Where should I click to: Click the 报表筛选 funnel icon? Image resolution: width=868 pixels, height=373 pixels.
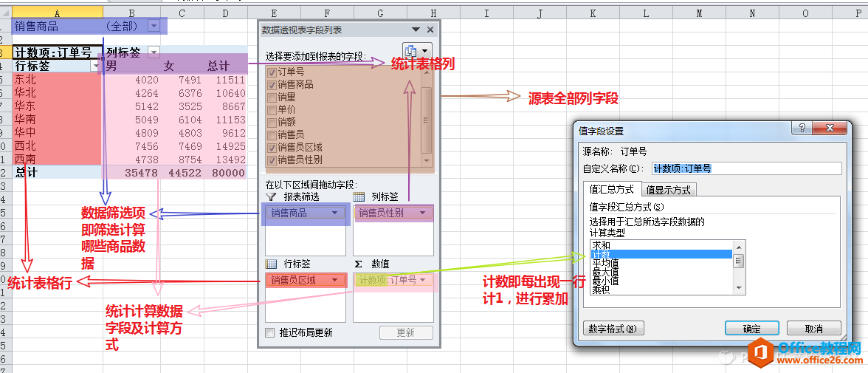pyautogui.click(x=271, y=196)
